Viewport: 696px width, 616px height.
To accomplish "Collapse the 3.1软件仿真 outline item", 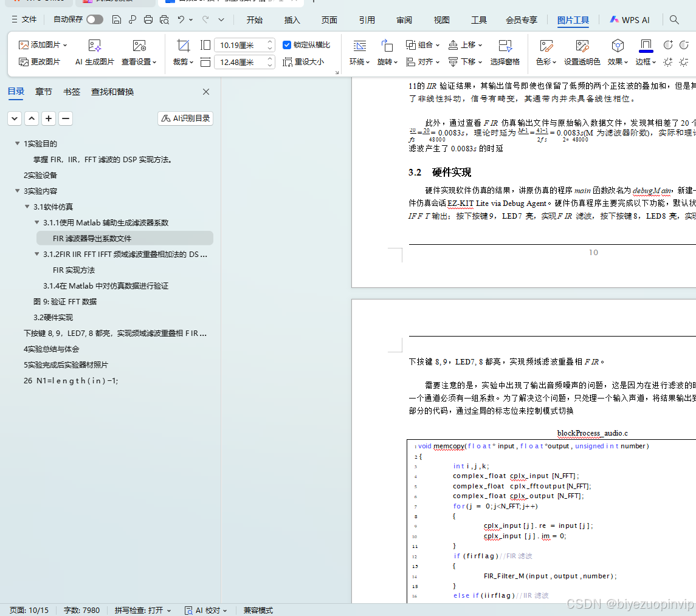I will coord(27,207).
